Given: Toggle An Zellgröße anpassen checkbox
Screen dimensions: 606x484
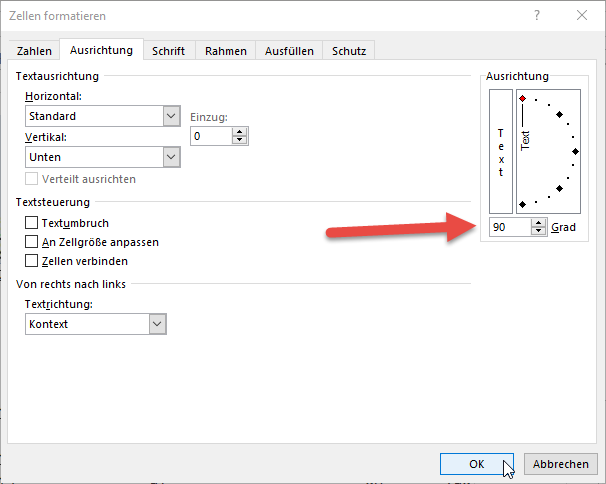Looking at the screenshot, I should 32,242.
